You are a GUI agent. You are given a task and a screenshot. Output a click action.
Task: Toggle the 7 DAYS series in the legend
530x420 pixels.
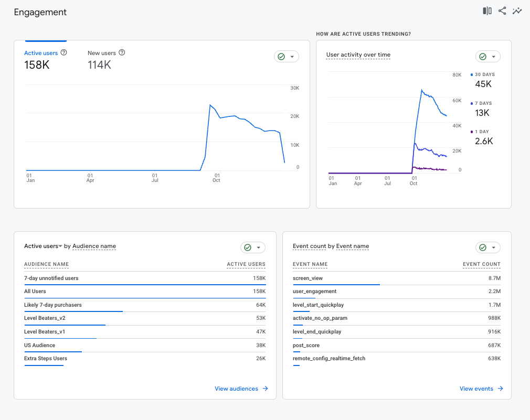pos(482,103)
